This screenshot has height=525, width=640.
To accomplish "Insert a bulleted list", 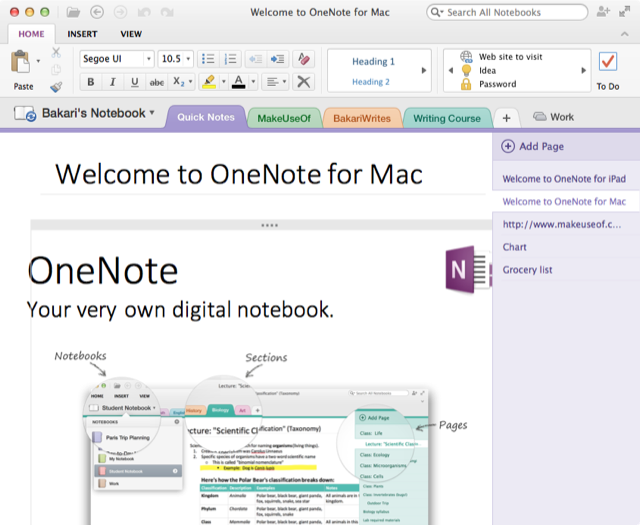I will 208,59.
